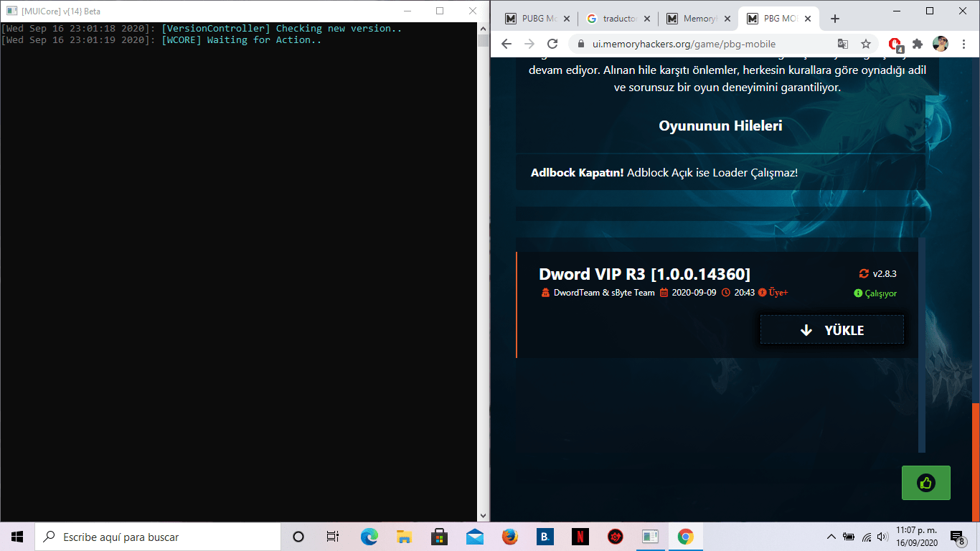
Task: Click the Dword VIP R3 [1.0.0.14360] title
Action: point(645,274)
